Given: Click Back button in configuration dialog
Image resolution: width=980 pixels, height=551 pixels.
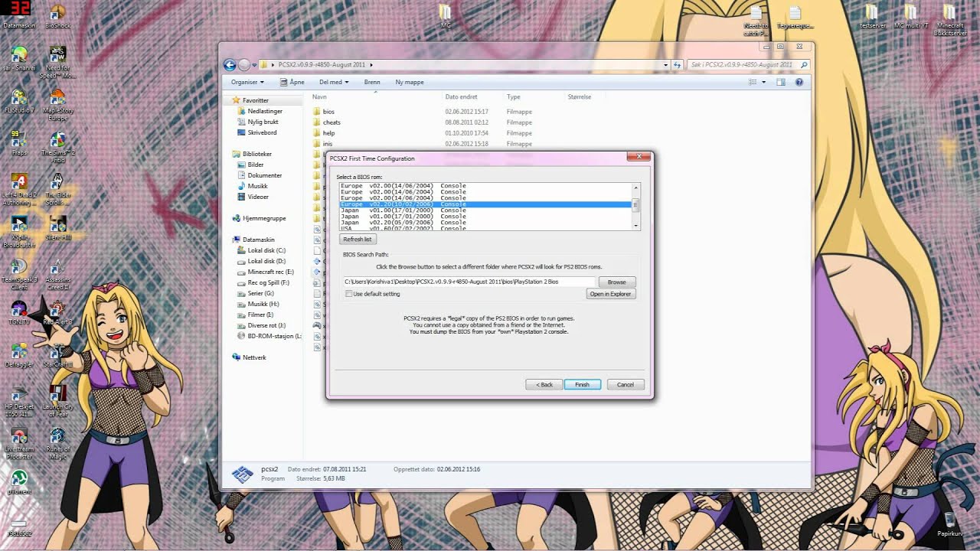Looking at the screenshot, I should (544, 384).
